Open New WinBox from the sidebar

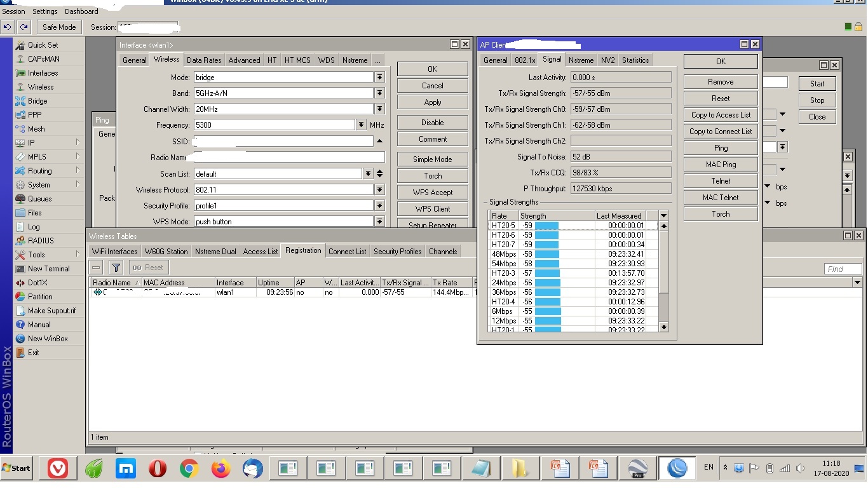pos(48,339)
